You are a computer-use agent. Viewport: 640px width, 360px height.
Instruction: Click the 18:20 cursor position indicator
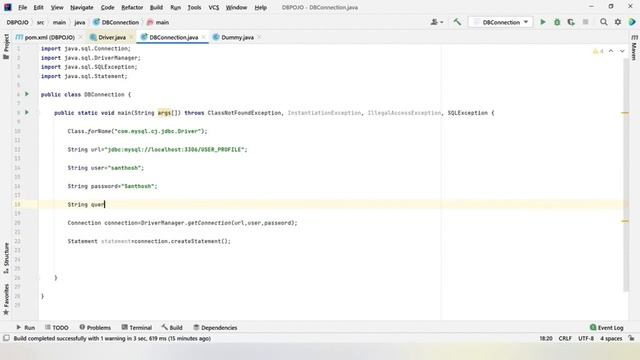pyautogui.click(x=546, y=338)
